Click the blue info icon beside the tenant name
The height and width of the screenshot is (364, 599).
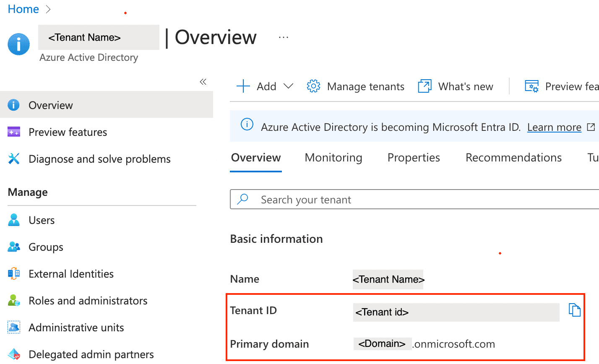pos(19,44)
